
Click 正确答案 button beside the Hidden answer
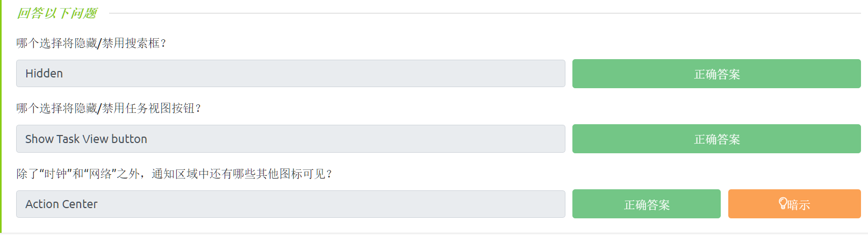point(716,74)
